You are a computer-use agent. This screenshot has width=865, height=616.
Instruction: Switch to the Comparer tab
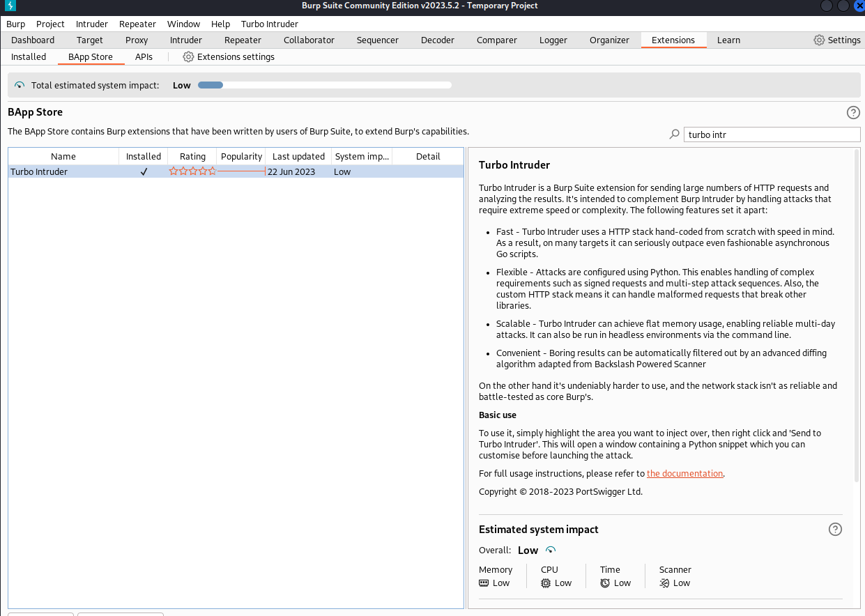497,40
